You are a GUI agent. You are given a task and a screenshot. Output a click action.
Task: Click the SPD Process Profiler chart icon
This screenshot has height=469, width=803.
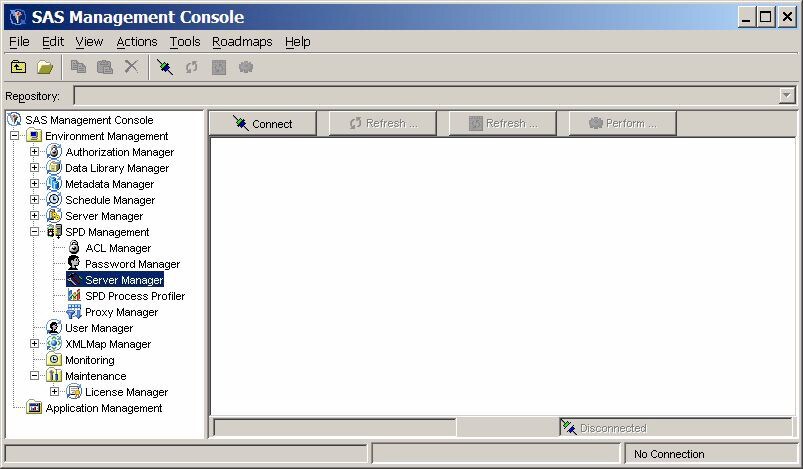[74, 295]
